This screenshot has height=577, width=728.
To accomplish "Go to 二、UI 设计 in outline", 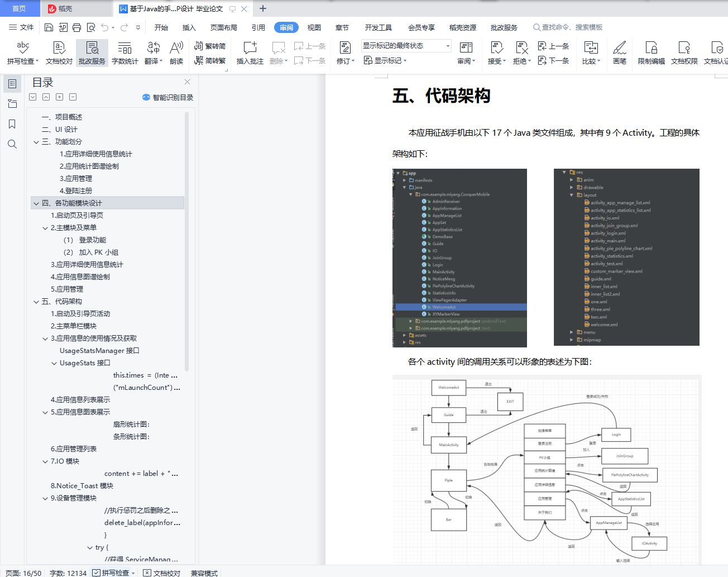I will [x=60, y=130].
